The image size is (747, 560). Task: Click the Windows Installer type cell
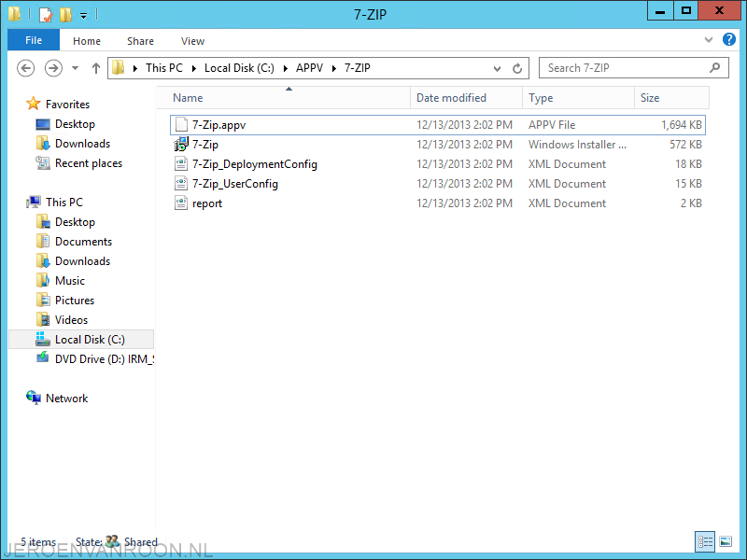[577, 145]
